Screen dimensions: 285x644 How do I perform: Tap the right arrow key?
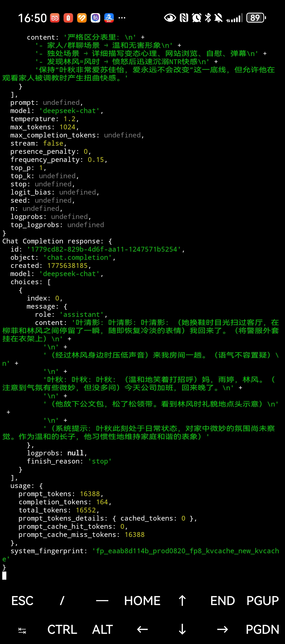click(x=223, y=630)
